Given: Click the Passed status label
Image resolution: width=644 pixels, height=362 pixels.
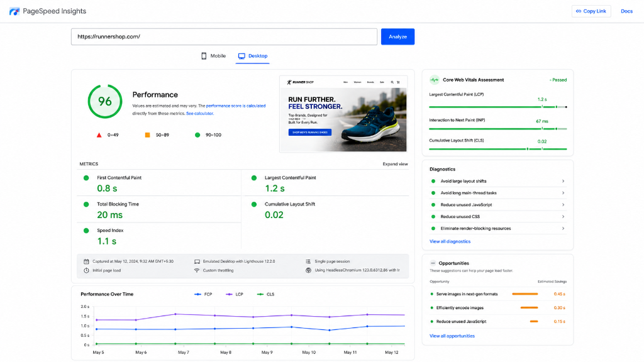Looking at the screenshot, I should coord(558,80).
